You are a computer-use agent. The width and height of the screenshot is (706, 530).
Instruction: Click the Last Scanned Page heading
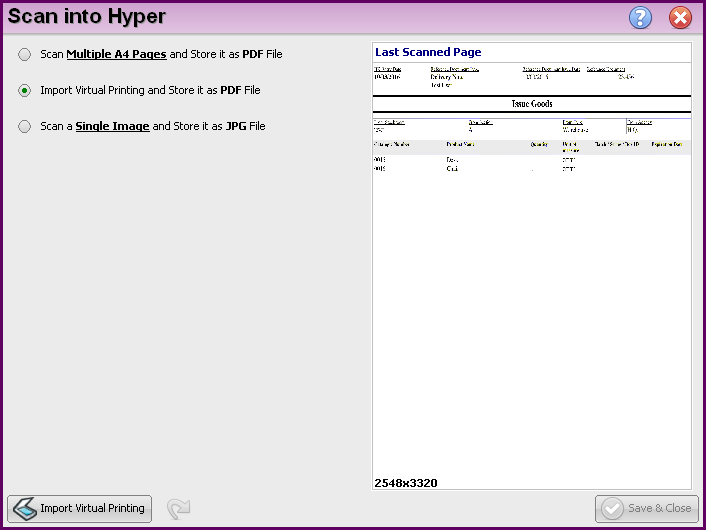[428, 52]
